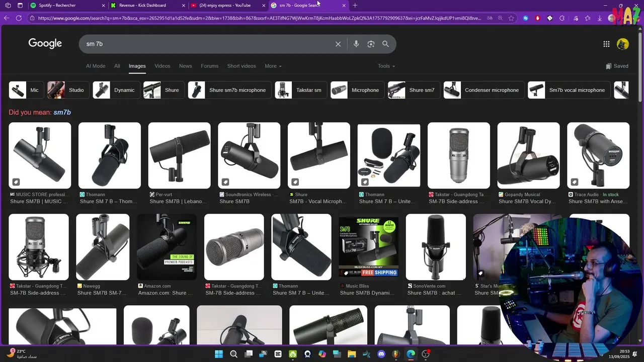
Task: Open CapCut from the taskbar
Action: tap(278, 354)
